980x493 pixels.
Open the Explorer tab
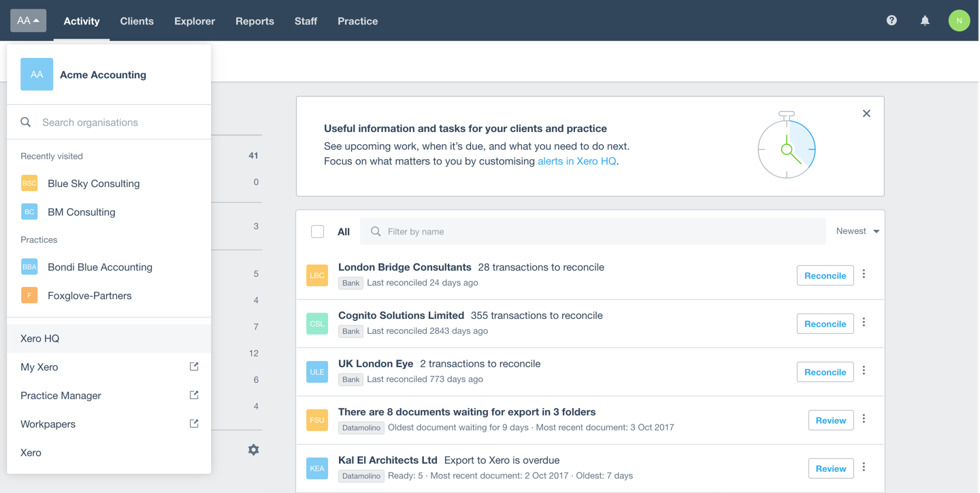tap(195, 21)
